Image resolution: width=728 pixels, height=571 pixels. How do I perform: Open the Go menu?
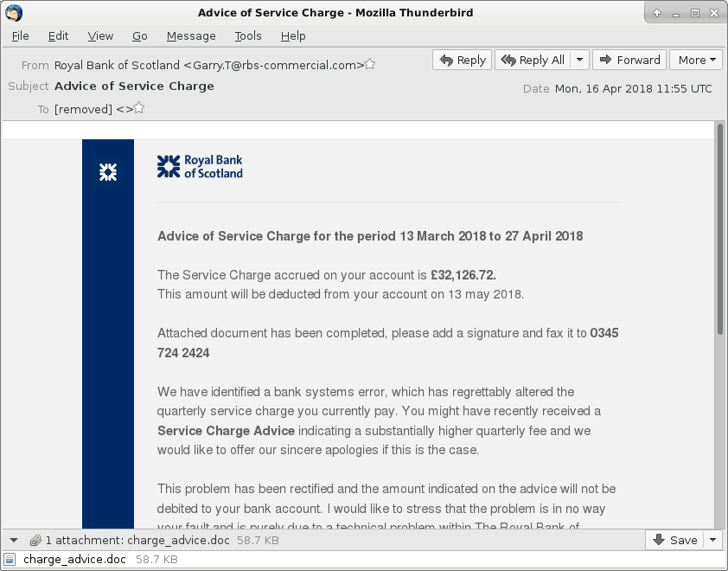tap(140, 36)
